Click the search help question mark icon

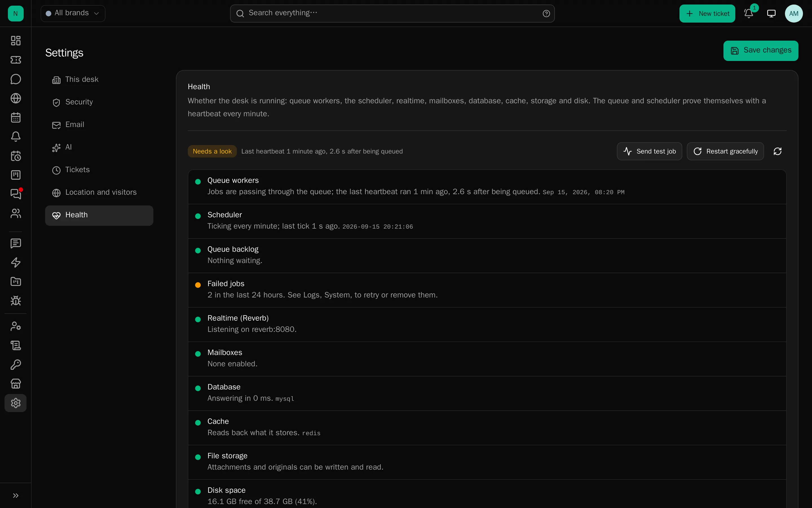pos(546,14)
